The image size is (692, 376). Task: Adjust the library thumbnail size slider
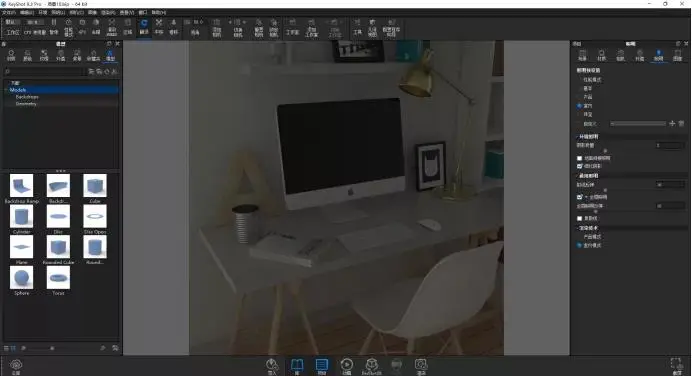pyautogui.click(x=52, y=348)
